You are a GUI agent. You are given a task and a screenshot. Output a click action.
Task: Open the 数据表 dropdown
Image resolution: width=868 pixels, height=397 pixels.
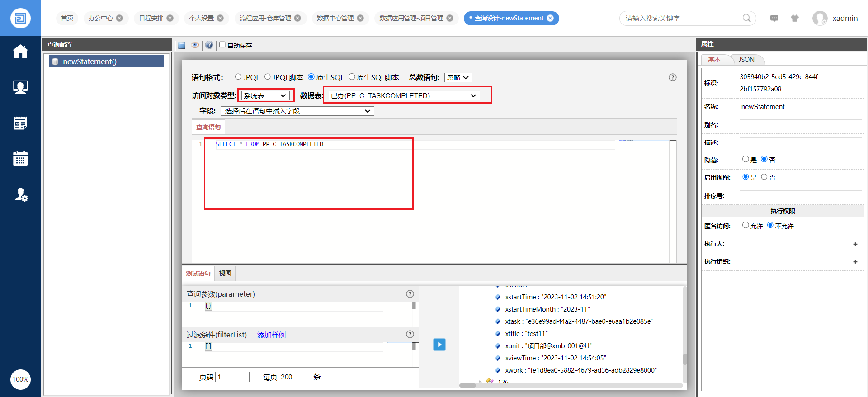coord(404,95)
